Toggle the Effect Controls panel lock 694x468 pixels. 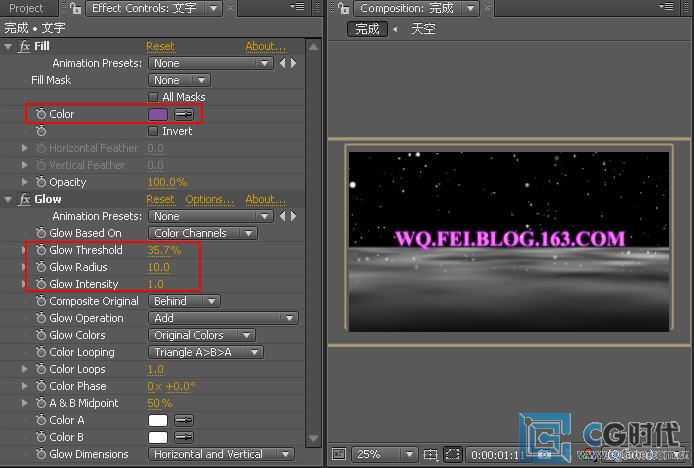(75, 8)
